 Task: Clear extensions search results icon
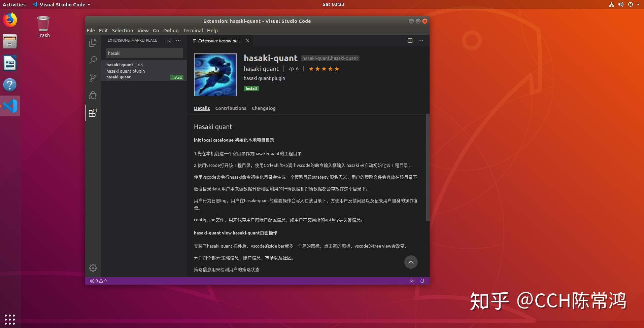tap(168, 40)
